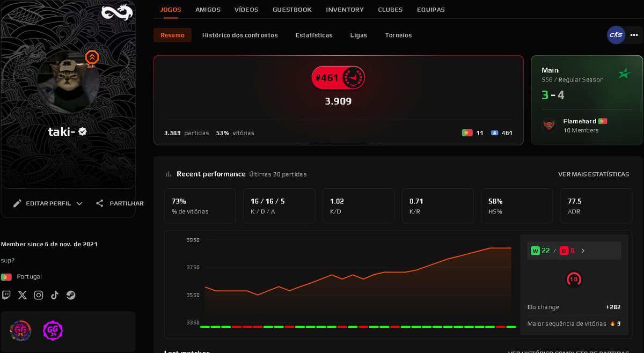This screenshot has width=644, height=353.
Task: Click the win/loss match result strip
Action: coord(358,327)
